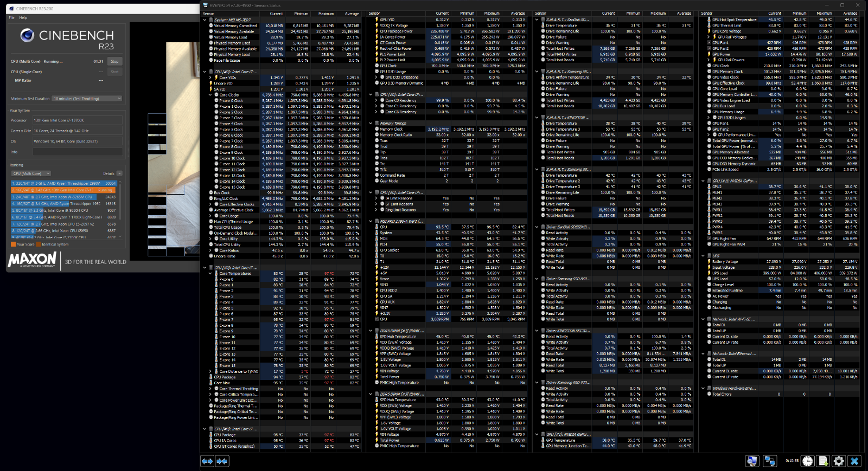This screenshot has width=868, height=471.
Task: Open CPU (Multi Core) ranking dropdown
Action: 31,173
